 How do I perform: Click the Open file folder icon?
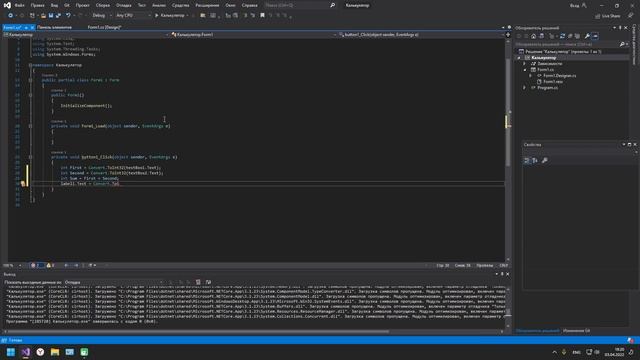(43, 16)
